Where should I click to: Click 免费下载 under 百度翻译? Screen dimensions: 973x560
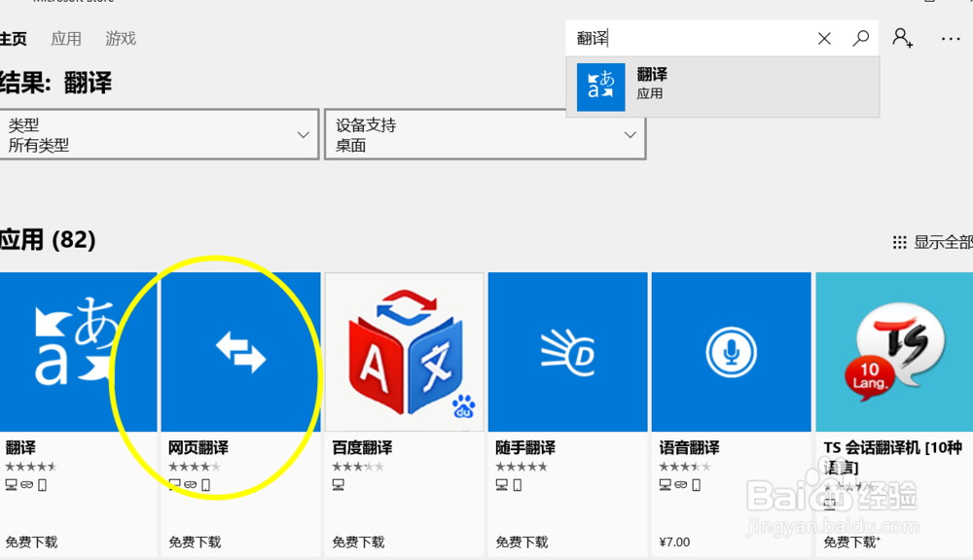(x=358, y=542)
